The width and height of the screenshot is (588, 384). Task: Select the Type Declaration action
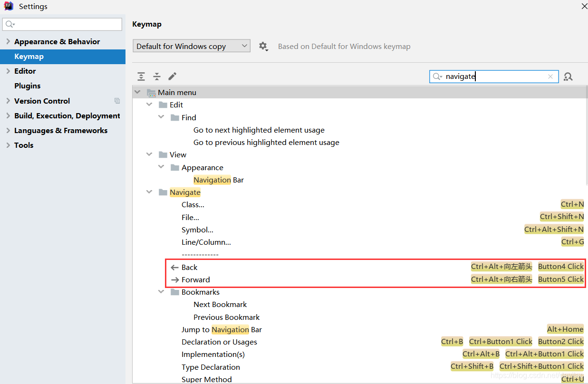coord(211,367)
